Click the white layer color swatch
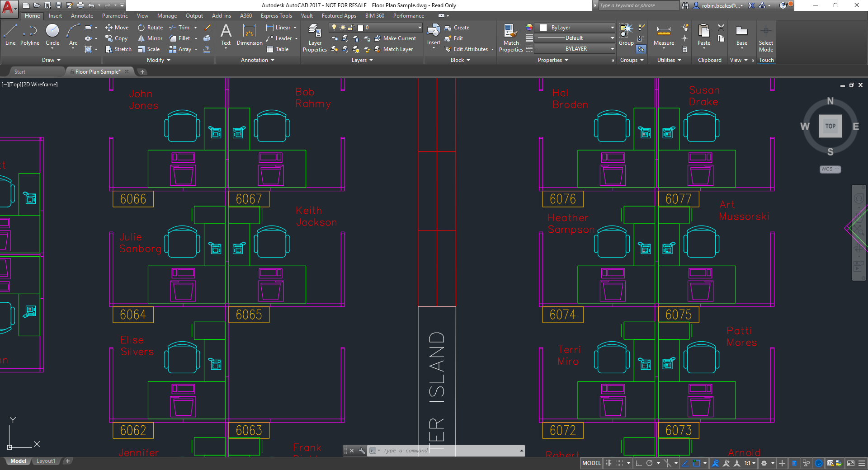 pos(361,27)
